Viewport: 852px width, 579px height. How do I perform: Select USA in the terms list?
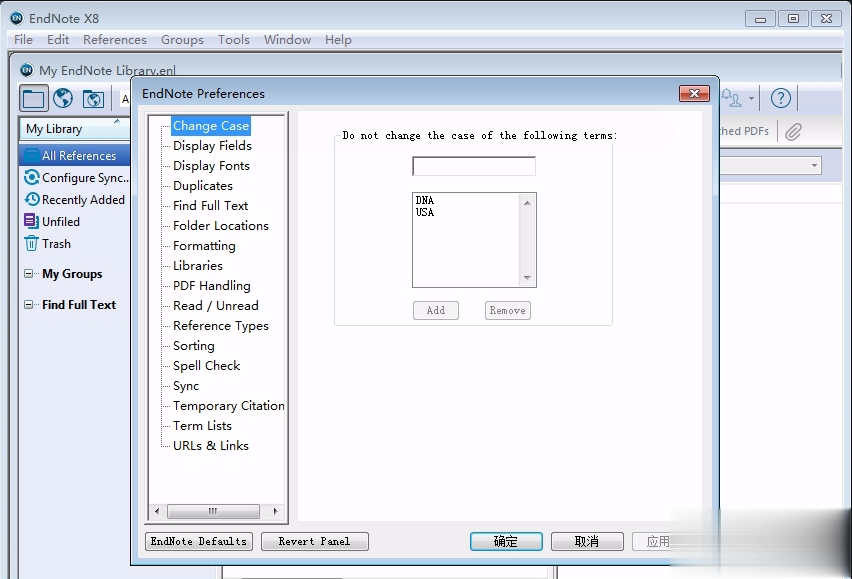pos(425,212)
